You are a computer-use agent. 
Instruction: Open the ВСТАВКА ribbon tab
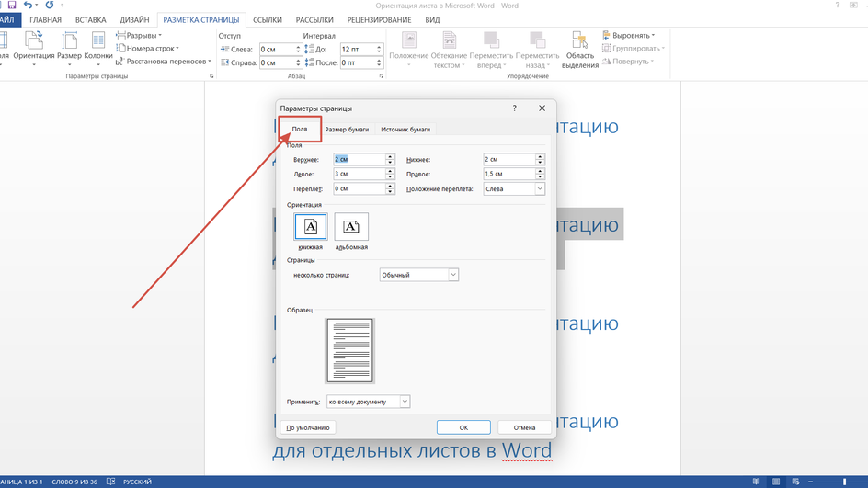(91, 20)
